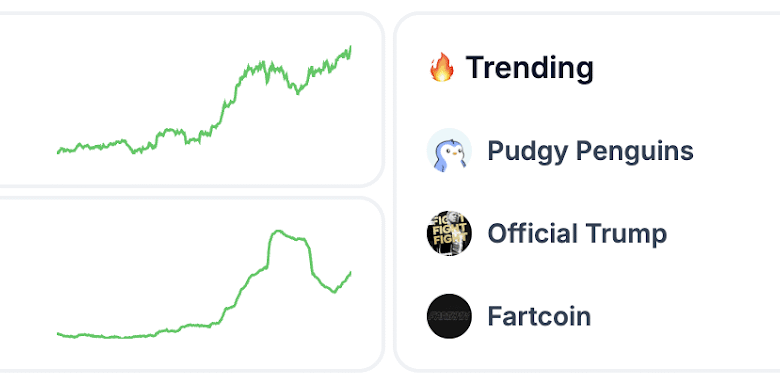
Task: Click the peak of the lower sparkline
Action: click(278, 231)
